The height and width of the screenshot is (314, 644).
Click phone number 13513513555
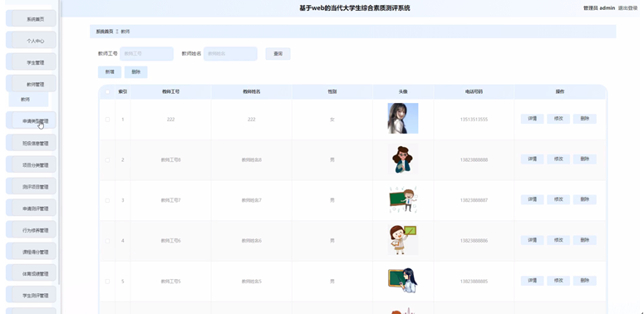[474, 120]
